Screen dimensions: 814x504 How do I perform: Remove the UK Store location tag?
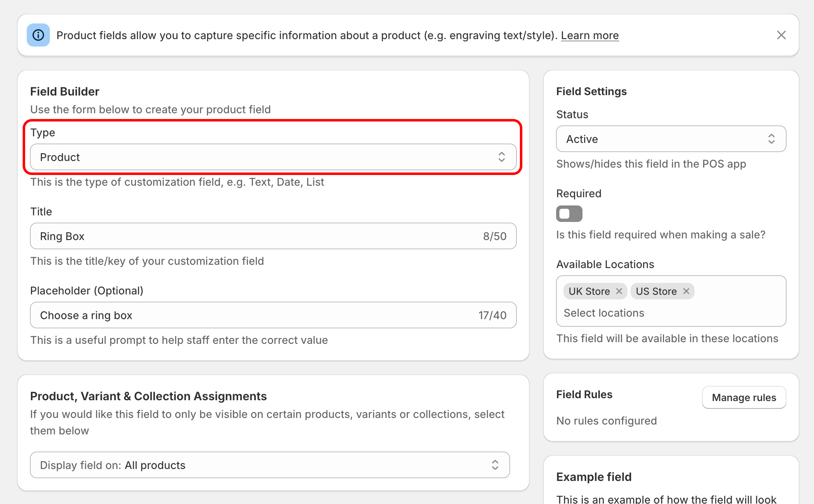(619, 291)
